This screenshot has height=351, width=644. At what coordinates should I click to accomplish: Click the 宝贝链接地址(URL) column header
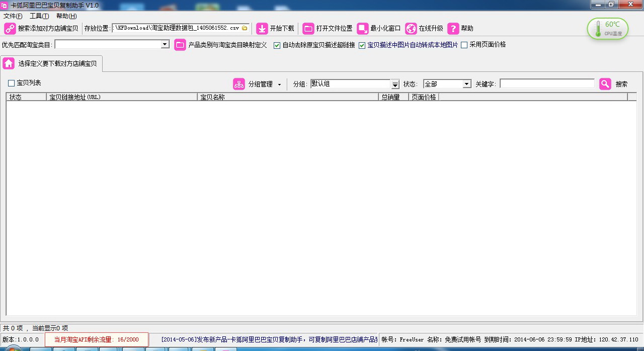[x=122, y=97]
